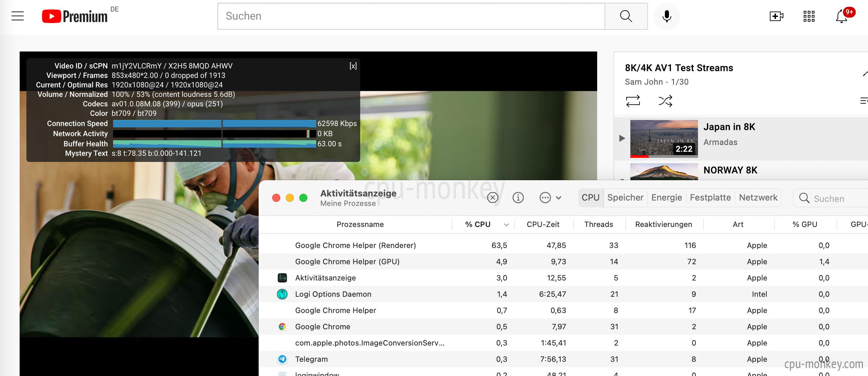The width and height of the screenshot is (868, 376).
Task: Click Armadas channel name
Action: click(x=720, y=142)
